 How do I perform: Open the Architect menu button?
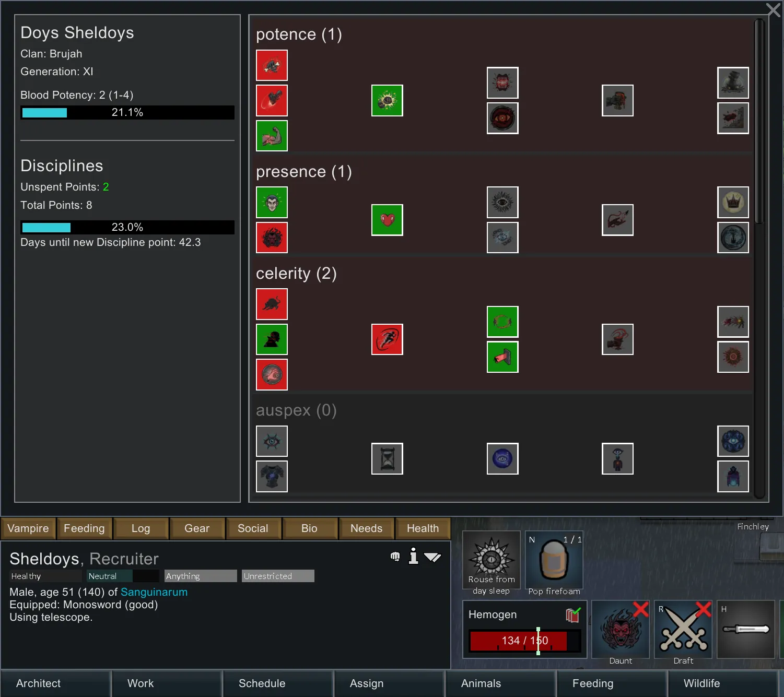click(39, 683)
